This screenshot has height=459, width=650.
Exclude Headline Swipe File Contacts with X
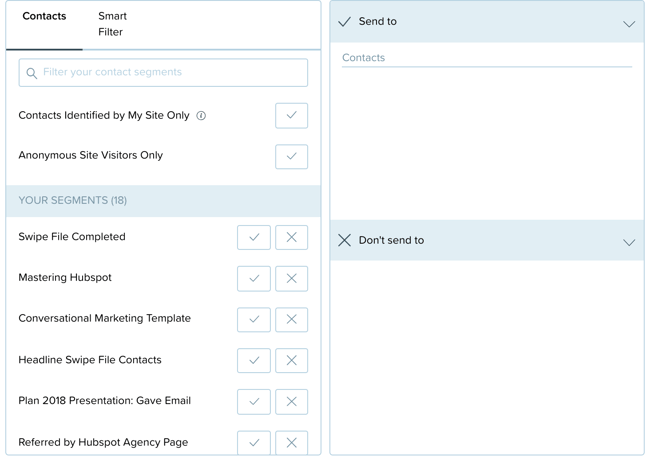[291, 361]
